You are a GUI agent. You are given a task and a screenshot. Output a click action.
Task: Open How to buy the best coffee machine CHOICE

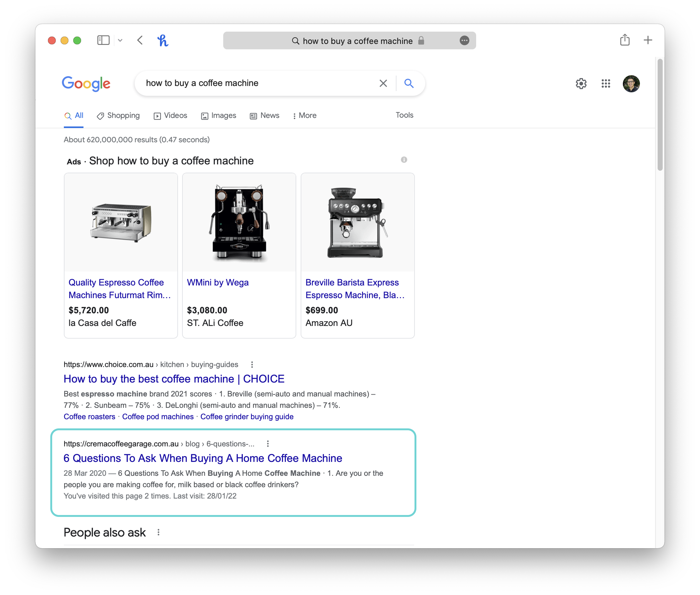174,379
